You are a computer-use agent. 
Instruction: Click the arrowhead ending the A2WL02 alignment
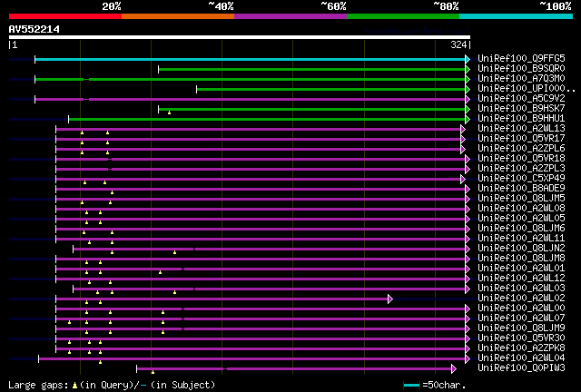pos(390,299)
